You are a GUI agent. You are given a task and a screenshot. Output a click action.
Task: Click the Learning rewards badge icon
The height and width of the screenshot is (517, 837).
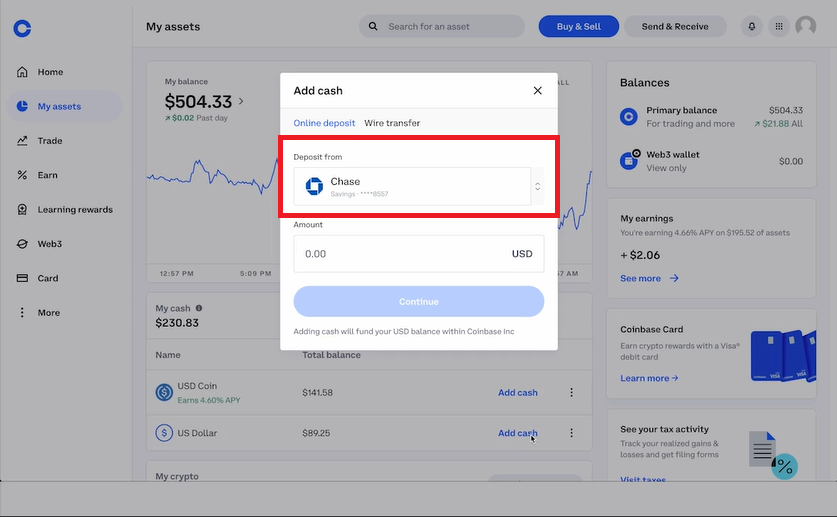pos(22,210)
